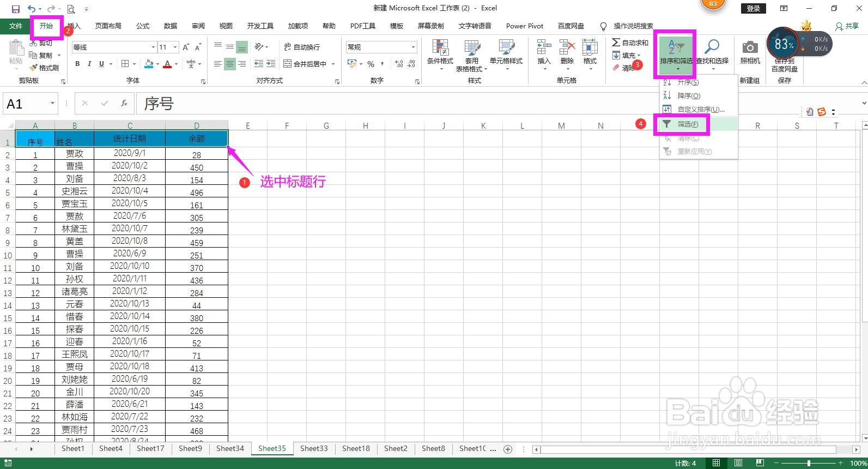Expand the formula bar chevron
The width and height of the screenshot is (868, 469).
pos(864,103)
